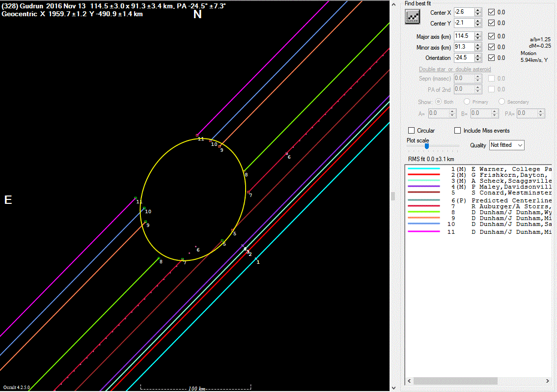557x392 pixels.
Task: Toggle the Orientation fit checkbox
Action: (x=491, y=57)
